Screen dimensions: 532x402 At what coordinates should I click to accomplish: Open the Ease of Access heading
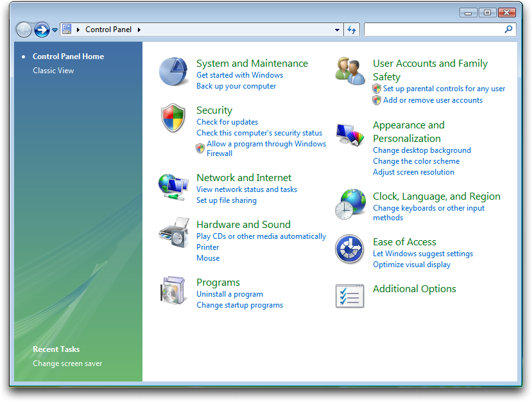pos(404,242)
